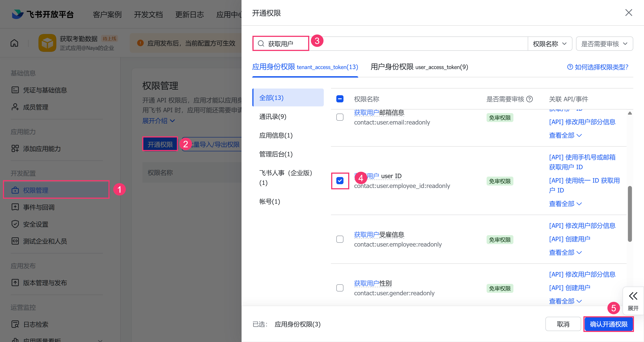Click the 事件与回调 sidebar icon

(15, 207)
